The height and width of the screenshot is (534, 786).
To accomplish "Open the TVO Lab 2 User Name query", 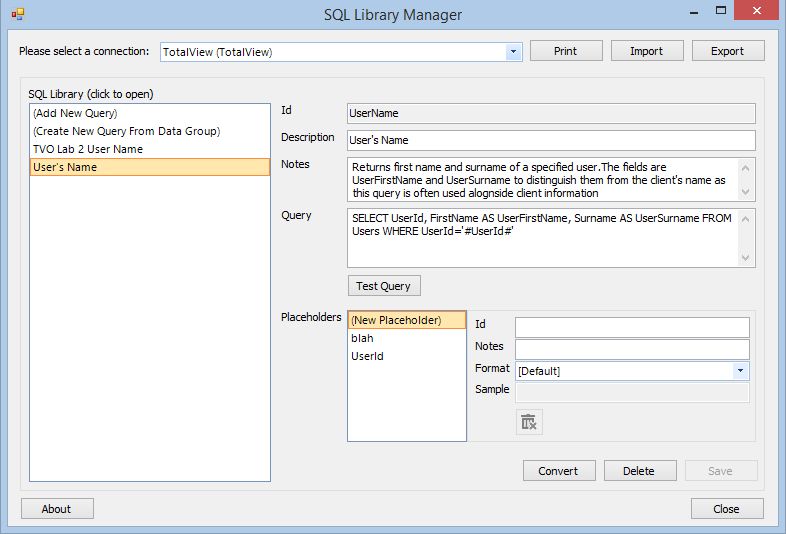I will click(x=150, y=149).
